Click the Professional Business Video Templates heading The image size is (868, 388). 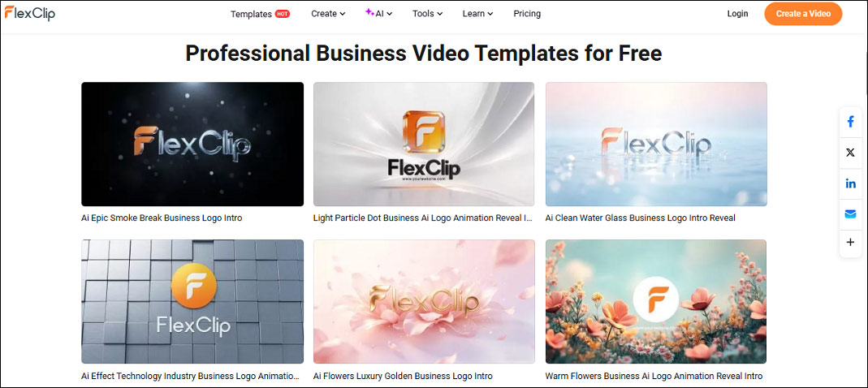(424, 54)
